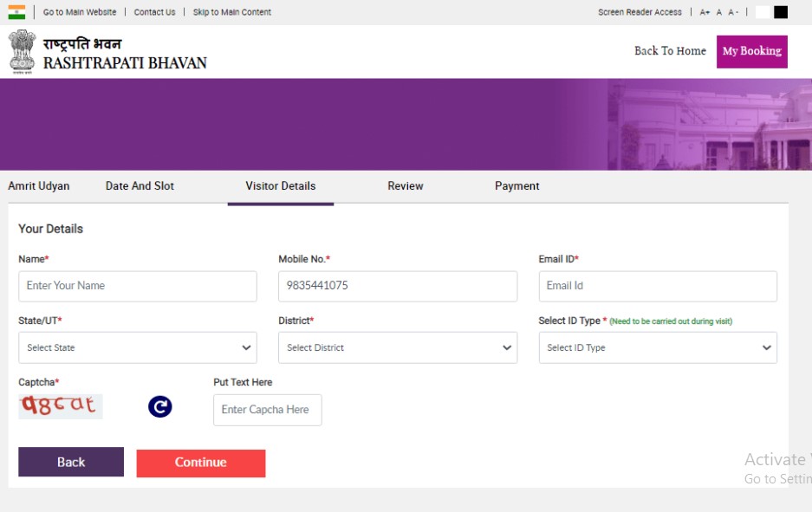Screen dimensions: 812x512
Task: Increase font size with A+
Action: click(x=705, y=12)
